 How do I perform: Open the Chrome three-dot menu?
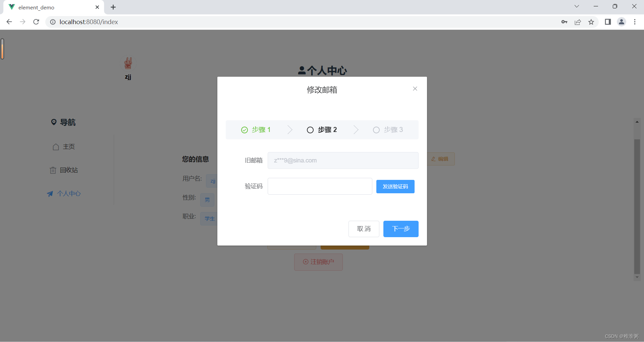[x=635, y=22]
